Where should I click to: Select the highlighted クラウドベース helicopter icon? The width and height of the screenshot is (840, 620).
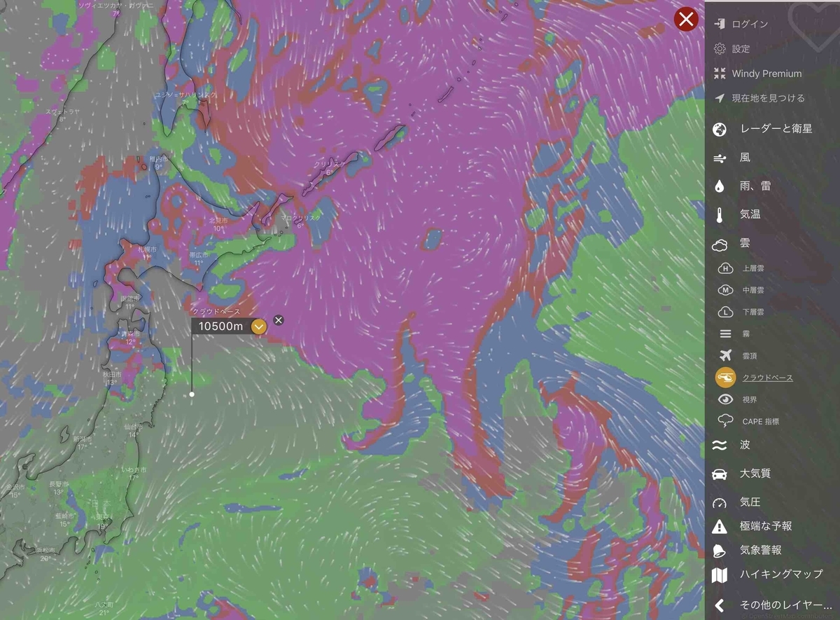click(x=726, y=378)
